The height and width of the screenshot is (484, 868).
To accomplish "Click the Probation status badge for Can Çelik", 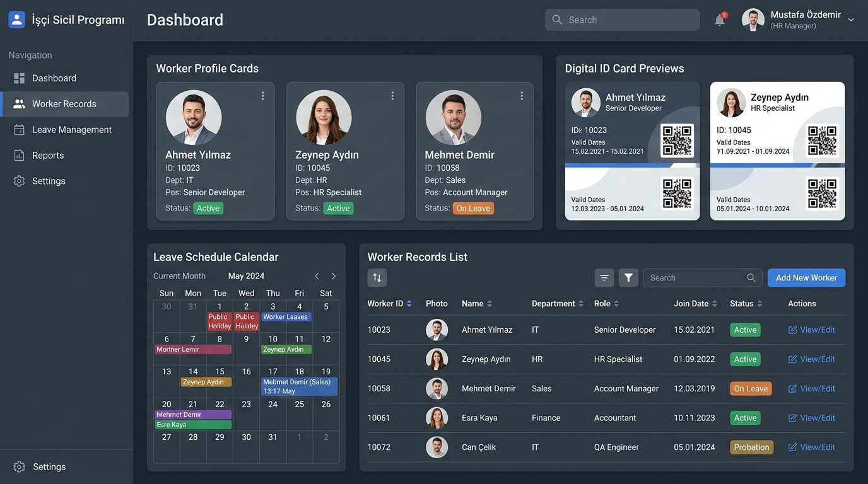I will pyautogui.click(x=752, y=447).
